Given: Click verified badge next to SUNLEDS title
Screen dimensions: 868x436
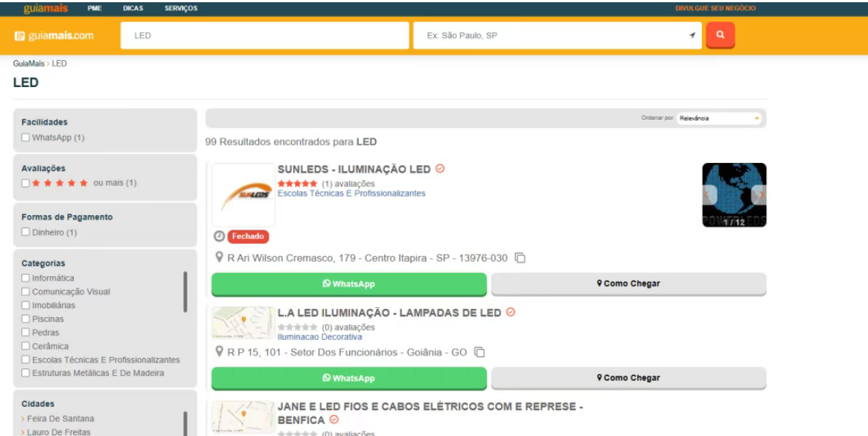Looking at the screenshot, I should 440,169.
